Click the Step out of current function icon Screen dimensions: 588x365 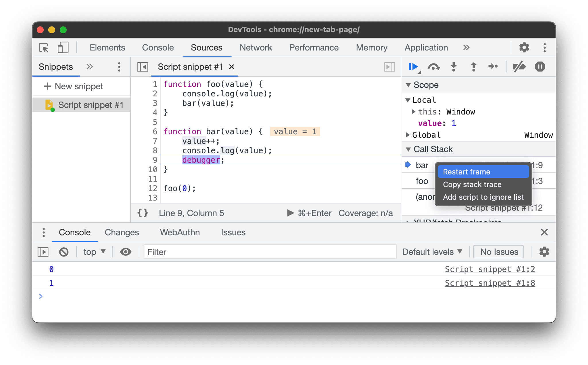(472, 67)
